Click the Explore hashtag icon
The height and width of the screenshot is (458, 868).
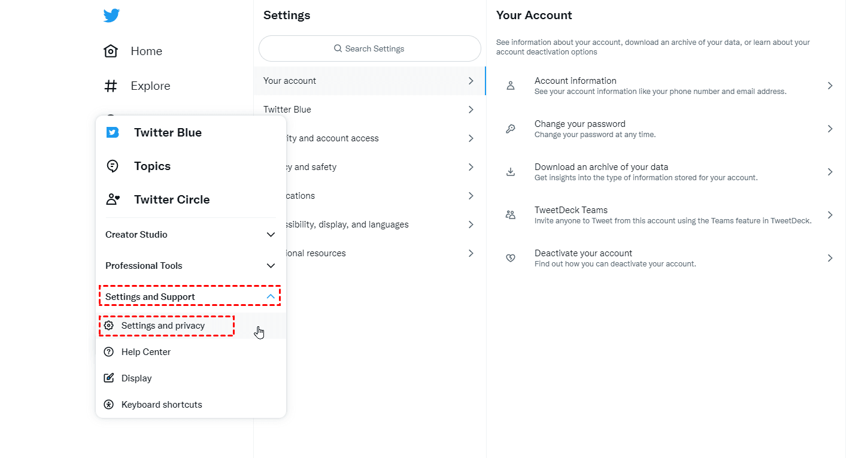point(111,86)
